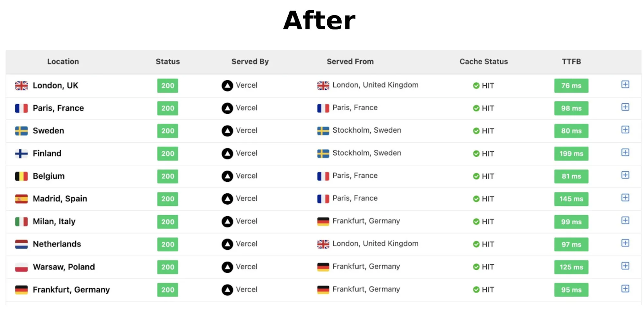
Task: Expand the Finland row plus icon
Action: pos(625,152)
